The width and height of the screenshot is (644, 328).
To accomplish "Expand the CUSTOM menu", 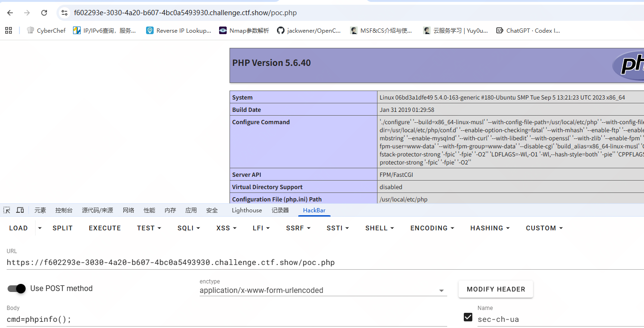I will [544, 228].
